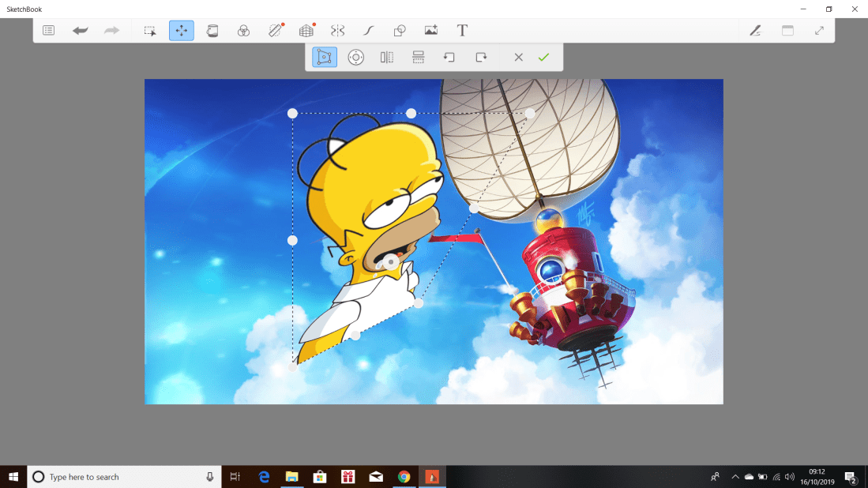Toggle fullscreen canvas mode

coord(818,30)
